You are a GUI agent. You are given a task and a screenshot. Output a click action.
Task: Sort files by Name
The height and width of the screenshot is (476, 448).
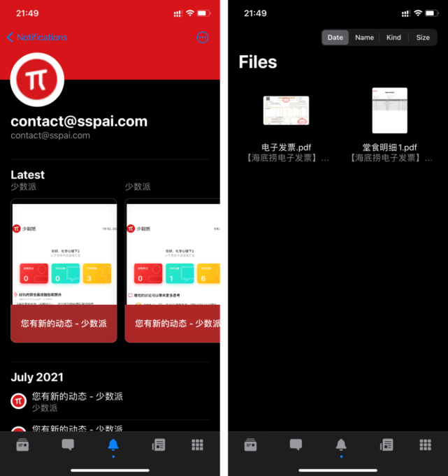coord(365,37)
